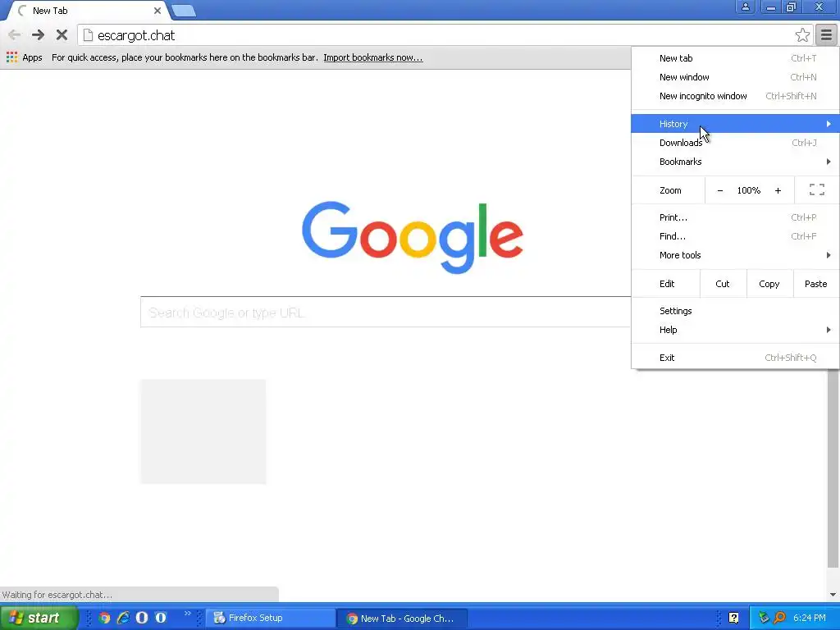Image resolution: width=840 pixels, height=630 pixels.
Task: Click the page icon in the address bar
Action: (88, 35)
